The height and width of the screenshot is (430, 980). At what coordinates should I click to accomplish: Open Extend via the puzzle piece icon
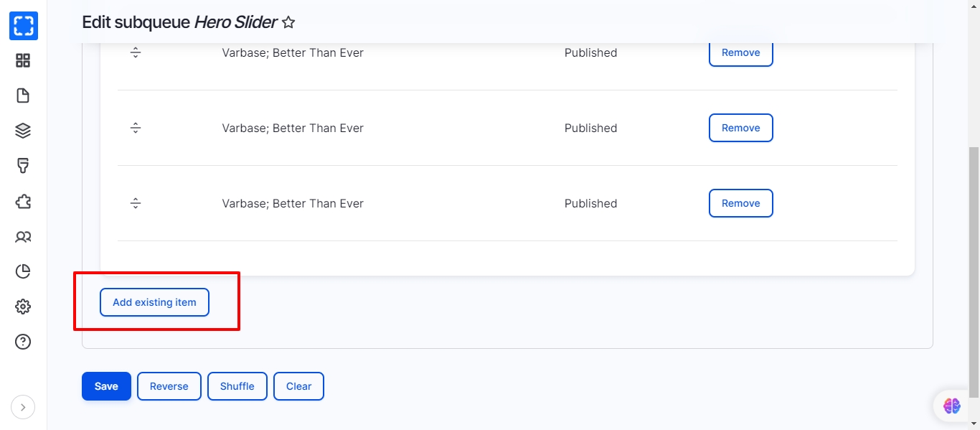(23, 201)
